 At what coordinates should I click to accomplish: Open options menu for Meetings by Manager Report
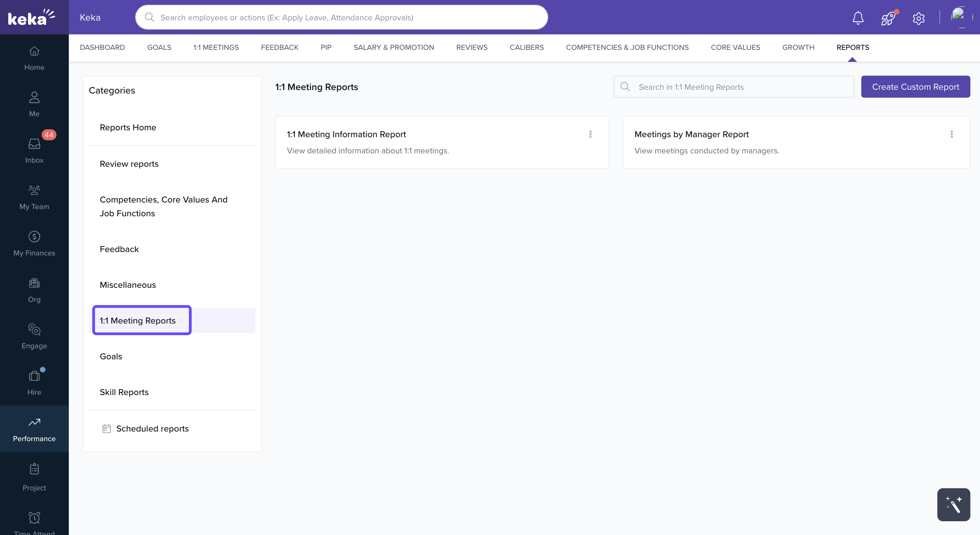coord(951,134)
